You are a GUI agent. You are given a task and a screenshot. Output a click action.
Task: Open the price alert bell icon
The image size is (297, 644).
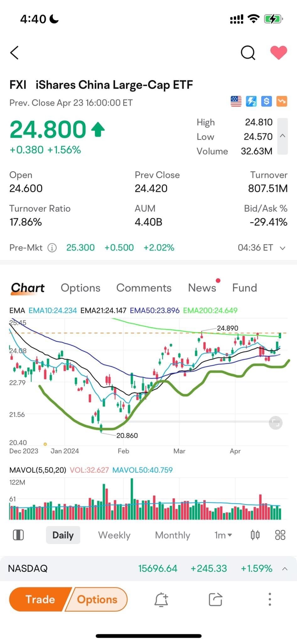161,599
